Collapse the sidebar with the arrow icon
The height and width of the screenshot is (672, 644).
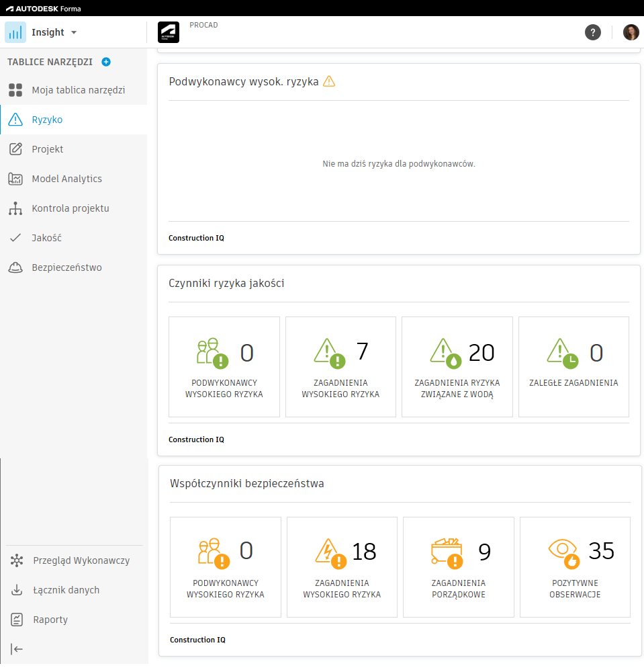click(17, 649)
